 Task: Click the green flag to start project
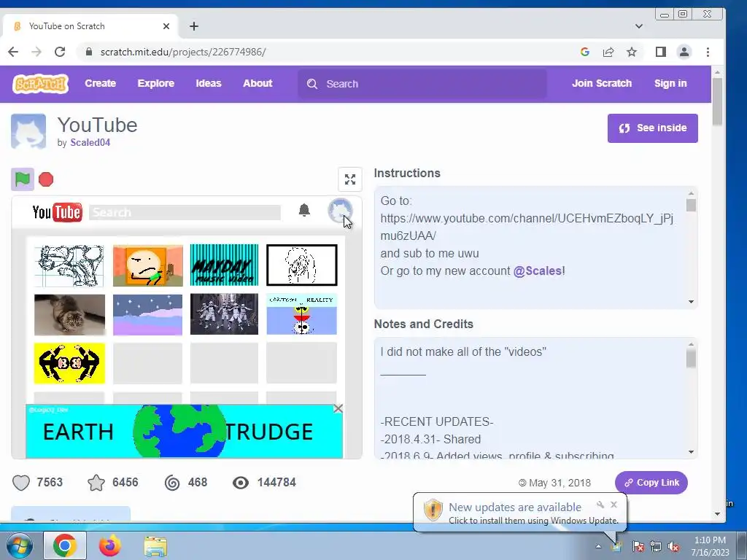(23, 179)
